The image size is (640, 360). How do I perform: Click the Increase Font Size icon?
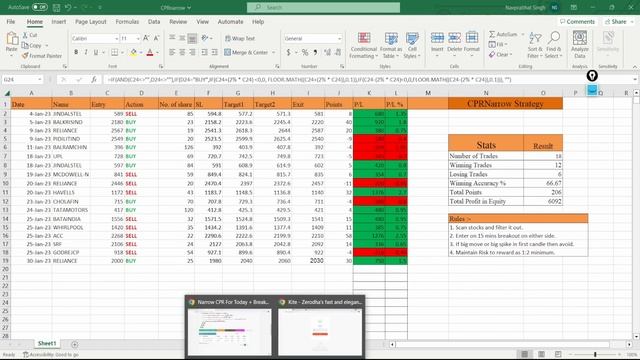tap(146, 38)
